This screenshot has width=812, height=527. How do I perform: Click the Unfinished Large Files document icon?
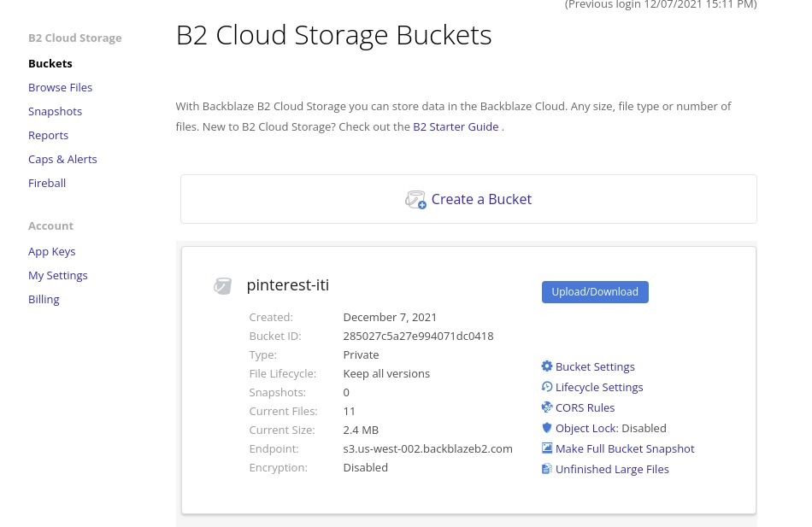point(547,469)
